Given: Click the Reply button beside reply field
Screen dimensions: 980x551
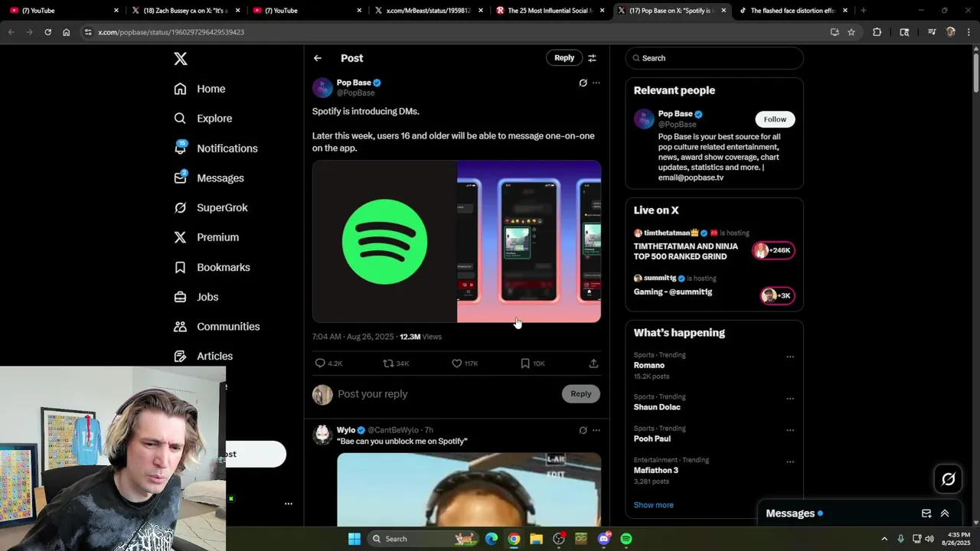Looking at the screenshot, I should (581, 394).
